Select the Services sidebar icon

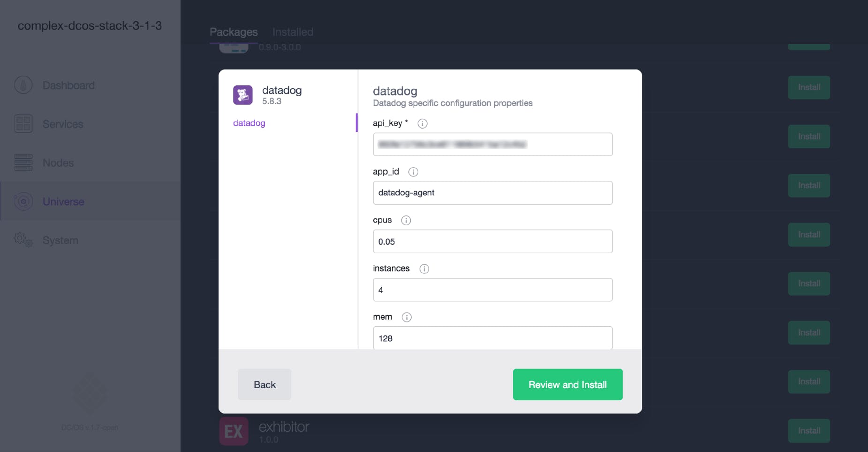coord(23,123)
